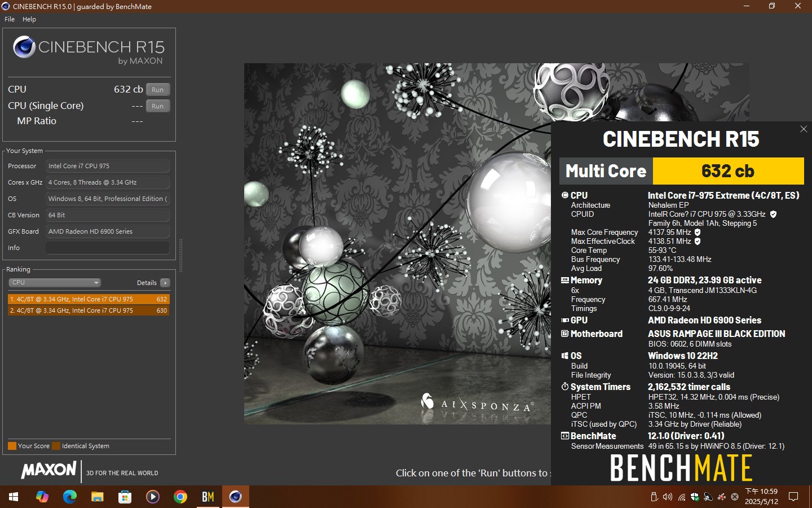Click the brown Identical System legend swatch
Viewport: 812px width, 508px height.
(56, 446)
